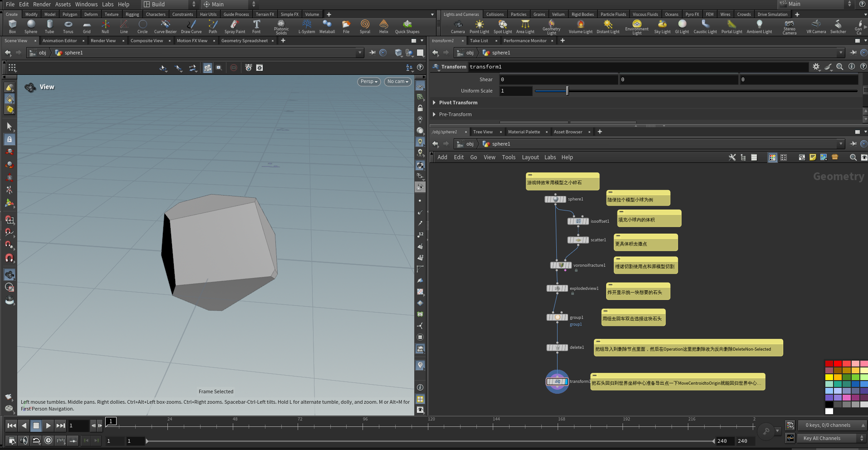
Task: Open the Persp viewport dropdown
Action: 369,82
